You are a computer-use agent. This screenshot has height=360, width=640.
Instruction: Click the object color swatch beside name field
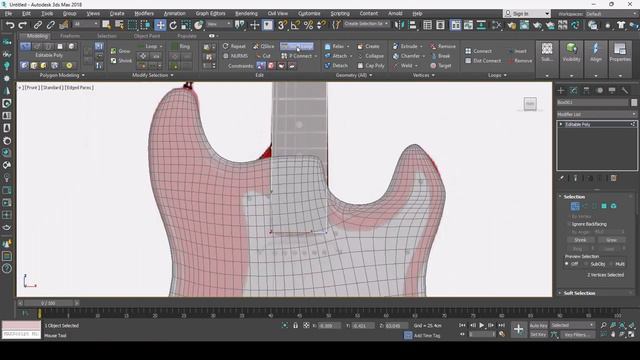(x=634, y=102)
